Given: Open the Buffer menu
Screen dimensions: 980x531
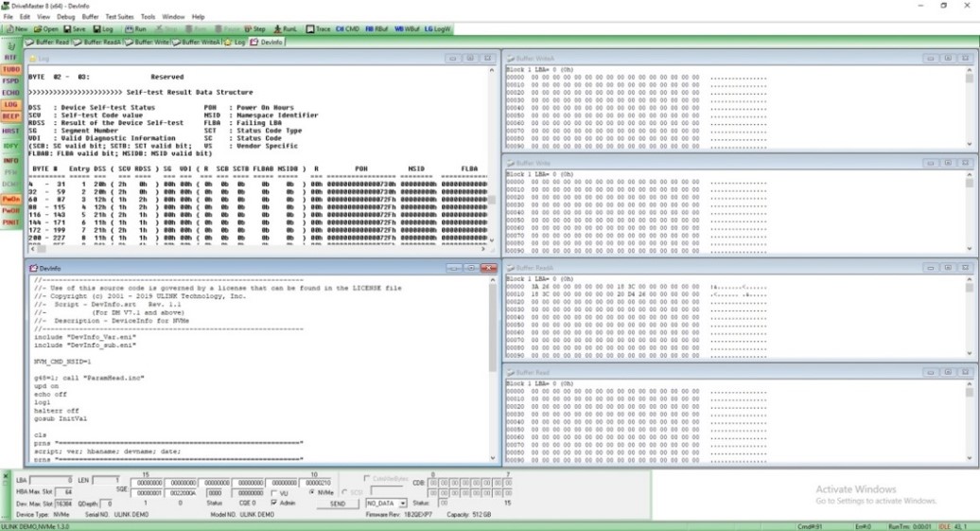Looking at the screenshot, I should point(90,17).
